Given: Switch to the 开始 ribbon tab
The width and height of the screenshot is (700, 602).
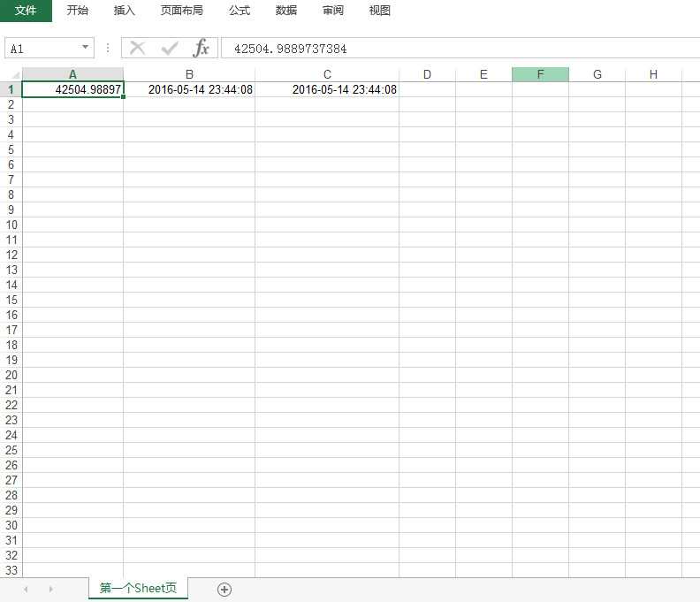Looking at the screenshot, I should (x=78, y=11).
